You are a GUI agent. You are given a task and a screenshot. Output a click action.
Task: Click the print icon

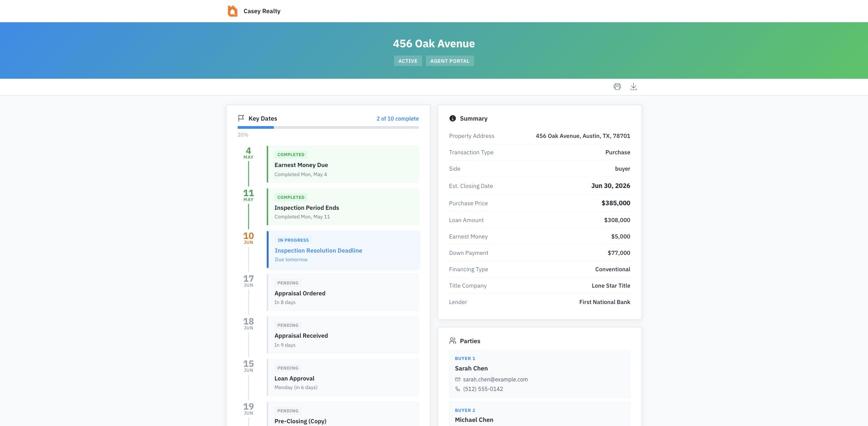(x=617, y=86)
